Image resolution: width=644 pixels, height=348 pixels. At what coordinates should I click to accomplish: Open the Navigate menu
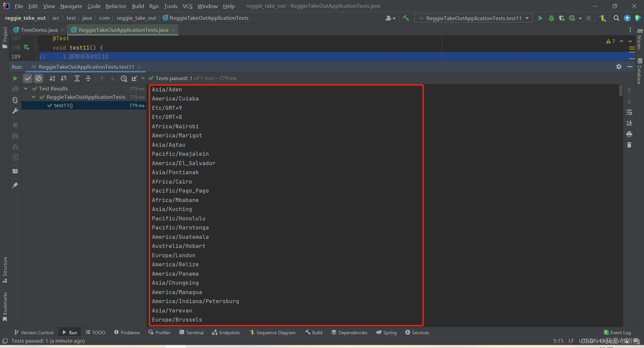[x=71, y=6]
